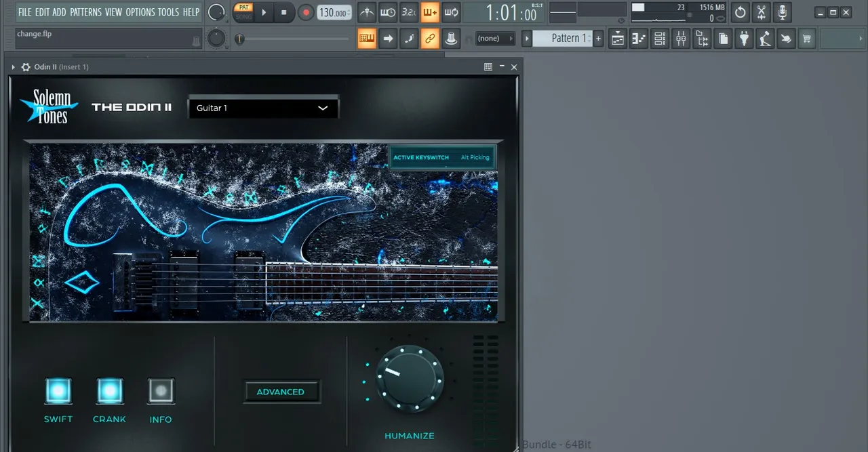Click the Active Keyswitch Alt Picking display
The image size is (868, 452).
(x=441, y=157)
